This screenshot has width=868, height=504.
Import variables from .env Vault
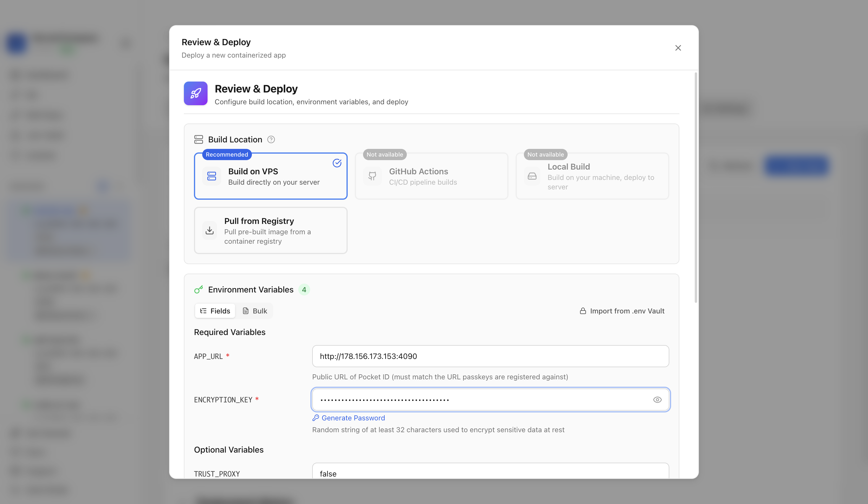click(622, 311)
